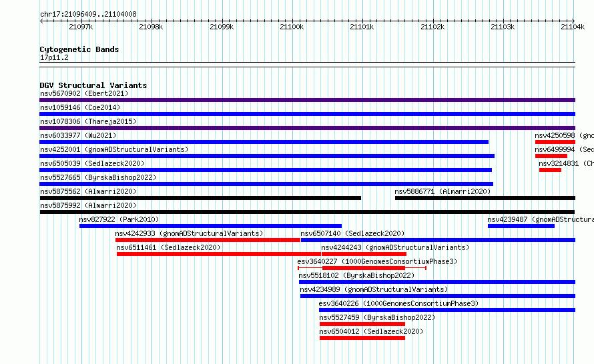
Task: Select the red bar under nsv5527459
Action: pos(362,324)
